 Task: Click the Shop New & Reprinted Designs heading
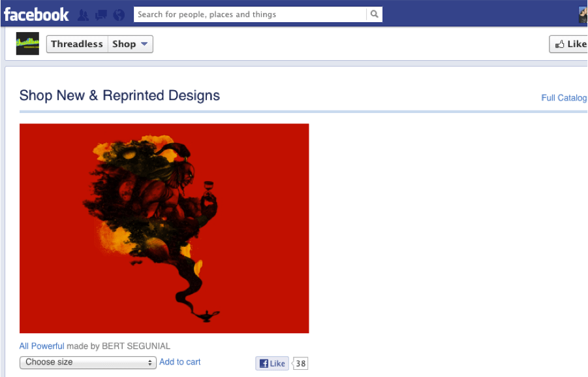pyautogui.click(x=119, y=95)
